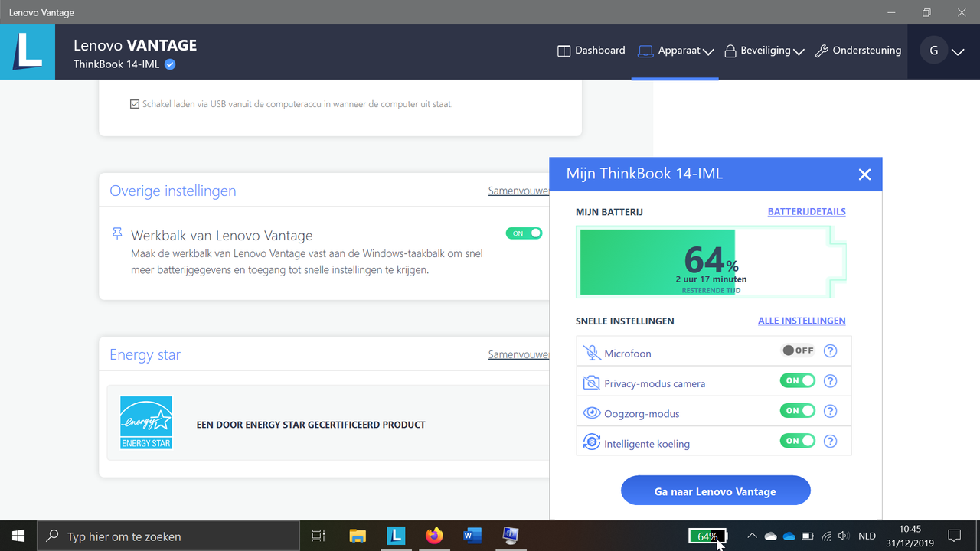The height and width of the screenshot is (551, 980).
Task: Click the Microfoon help question mark icon
Action: click(x=830, y=351)
